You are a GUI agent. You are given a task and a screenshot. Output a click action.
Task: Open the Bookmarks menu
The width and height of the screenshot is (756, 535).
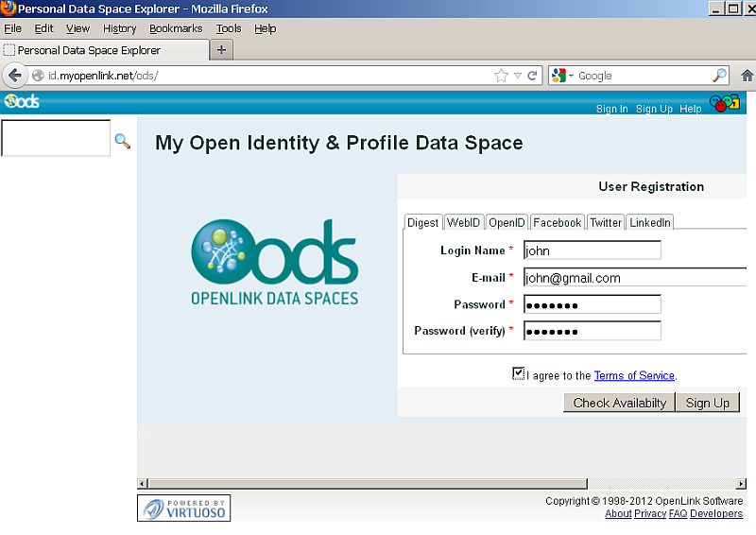click(x=176, y=28)
